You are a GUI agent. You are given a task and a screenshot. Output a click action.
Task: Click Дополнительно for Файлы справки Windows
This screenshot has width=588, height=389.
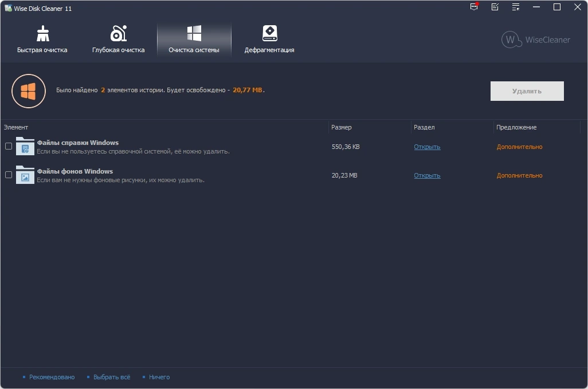coord(519,147)
